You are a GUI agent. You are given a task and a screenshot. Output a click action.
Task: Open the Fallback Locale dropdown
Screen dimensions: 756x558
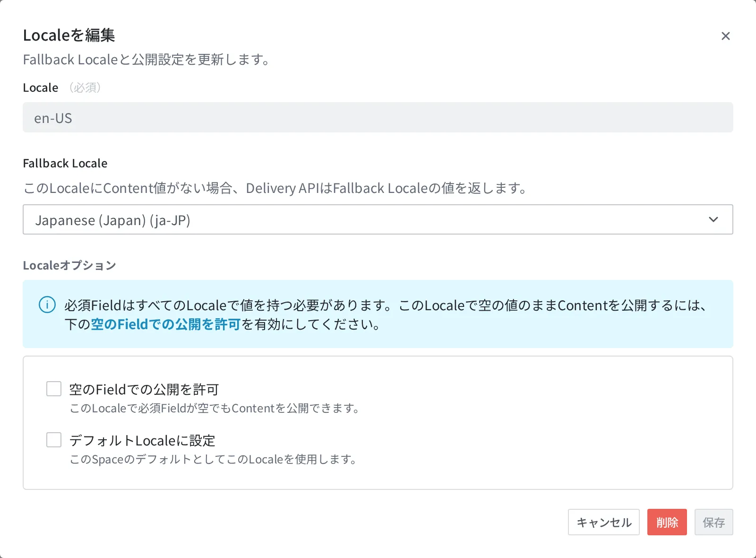click(x=378, y=219)
